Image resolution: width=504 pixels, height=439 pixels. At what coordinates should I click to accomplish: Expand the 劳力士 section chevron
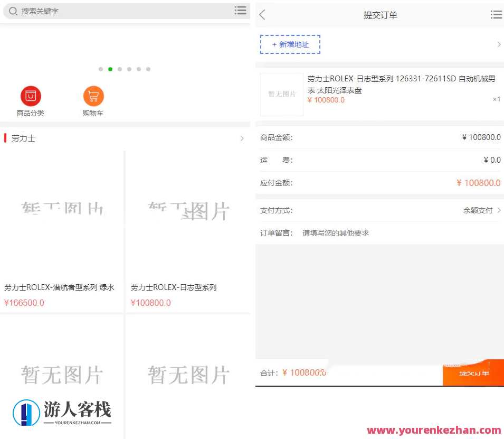tap(242, 138)
